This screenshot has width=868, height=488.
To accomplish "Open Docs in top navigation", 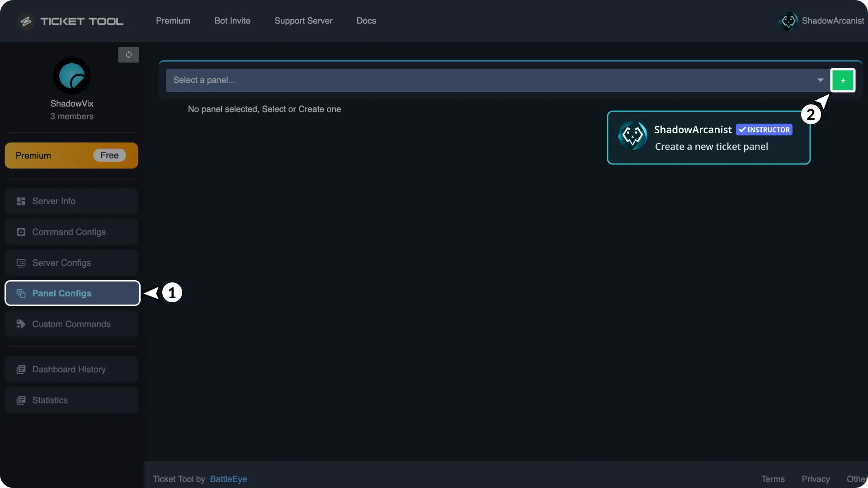I will tap(366, 21).
